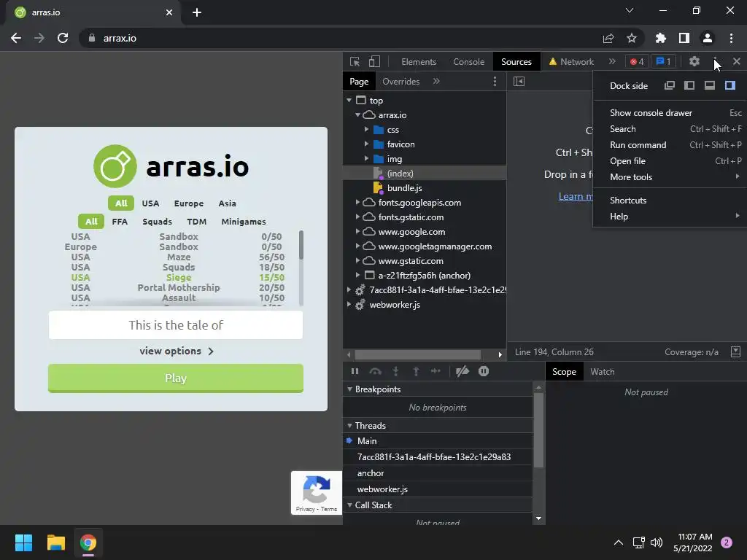Switch to the Elements tab
Viewport: 747px width, 560px height.
click(x=419, y=62)
